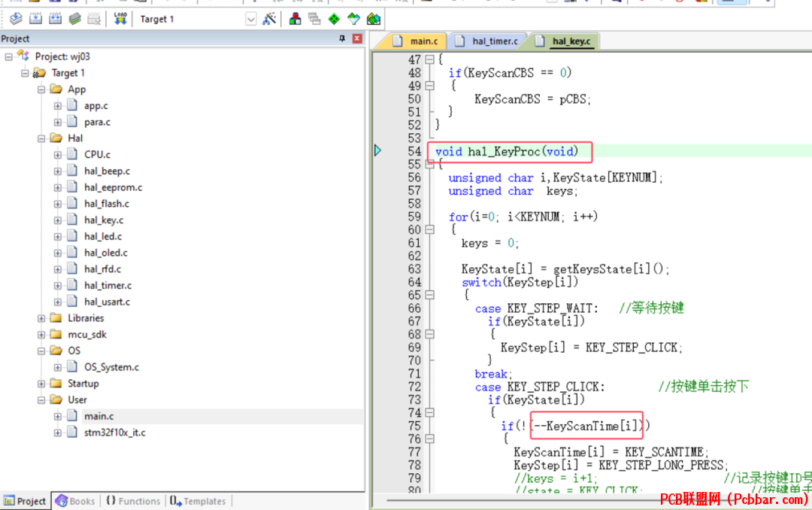
Task: Select CPU.c in the Hal group
Action: coord(97,155)
